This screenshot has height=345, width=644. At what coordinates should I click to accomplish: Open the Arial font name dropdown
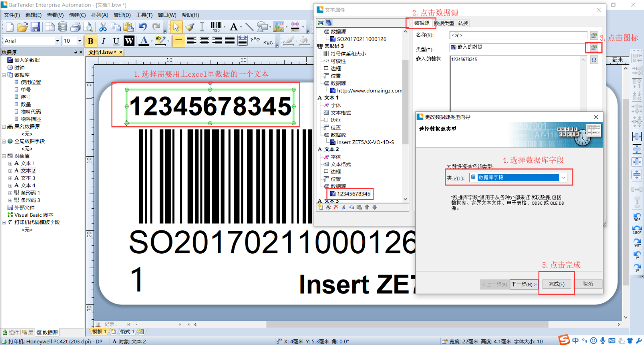[57, 41]
